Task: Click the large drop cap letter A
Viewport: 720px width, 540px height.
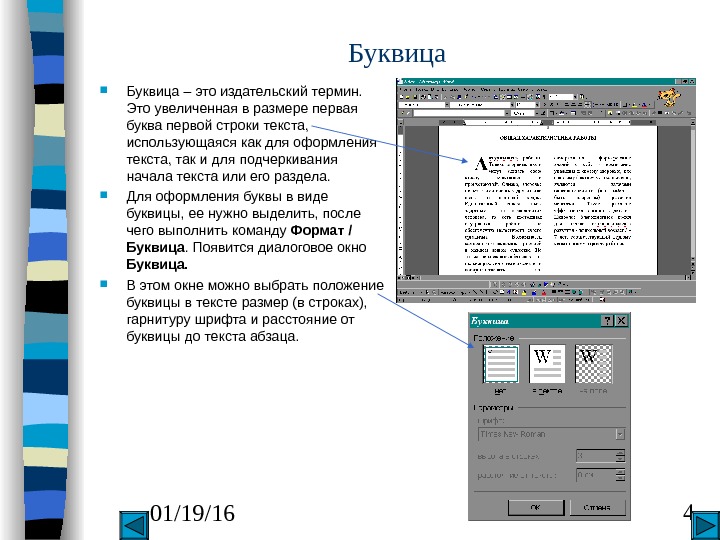Action: click(x=480, y=163)
